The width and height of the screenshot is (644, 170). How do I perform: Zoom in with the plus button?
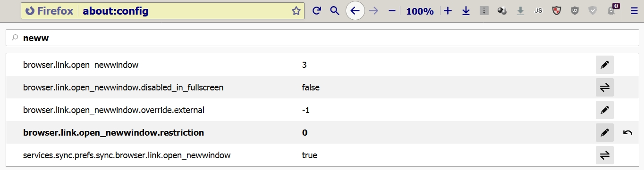tap(448, 11)
